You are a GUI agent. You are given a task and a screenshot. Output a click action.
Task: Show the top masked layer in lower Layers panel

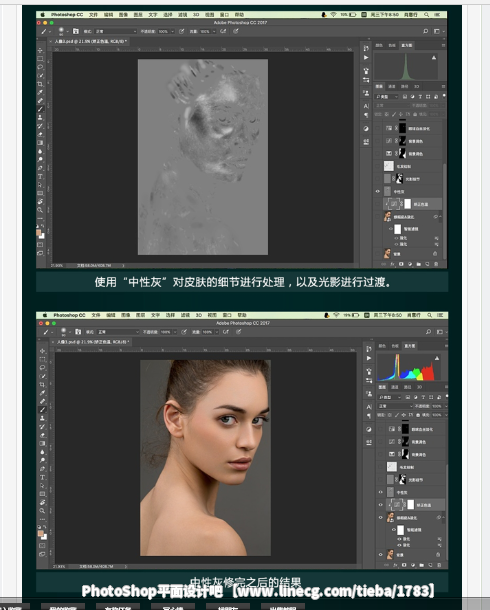[381, 429]
